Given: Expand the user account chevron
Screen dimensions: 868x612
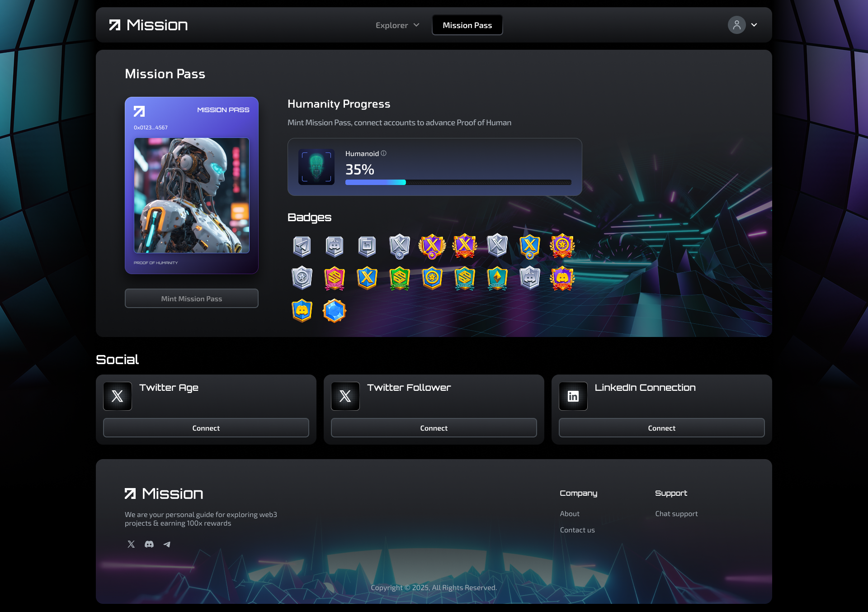Looking at the screenshot, I should pos(754,25).
